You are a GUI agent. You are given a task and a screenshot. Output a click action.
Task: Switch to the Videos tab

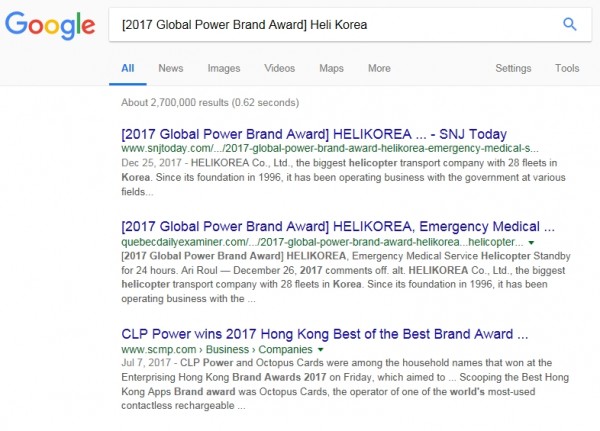(x=279, y=69)
